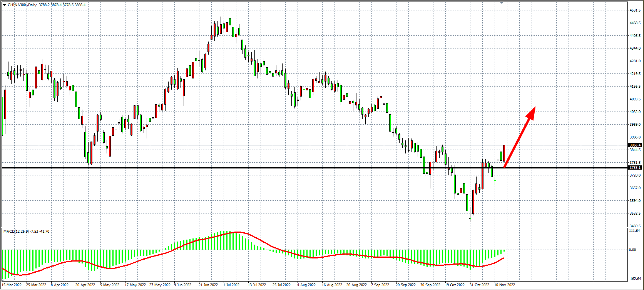Click the gray chart shift triangle marker
This screenshot has width=644, height=290.
[x=502, y=2]
